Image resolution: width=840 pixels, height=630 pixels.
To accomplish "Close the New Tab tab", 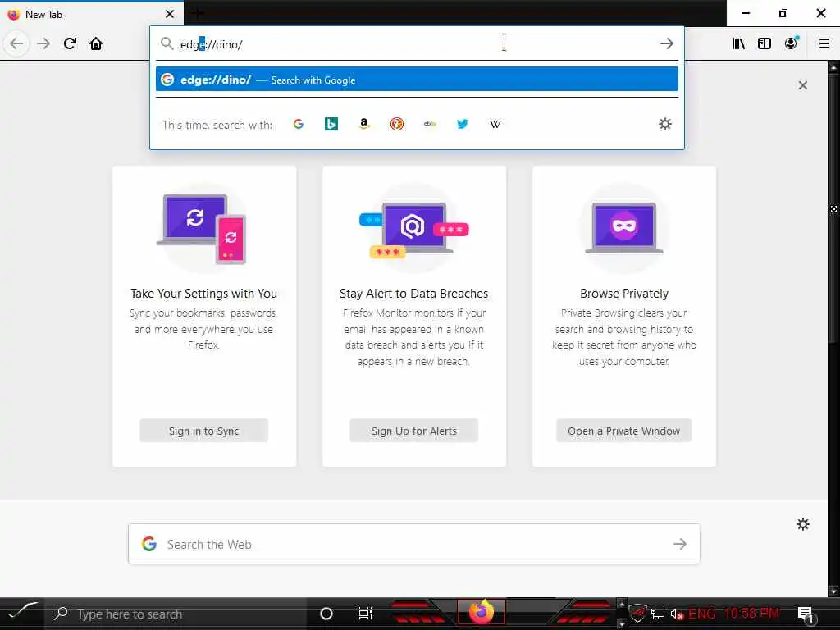I will (x=169, y=14).
